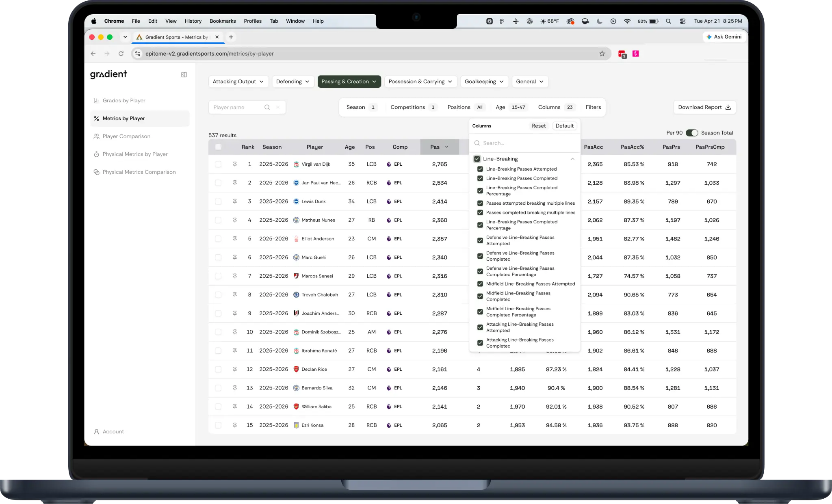This screenshot has width=832, height=504.
Task: Click the Player Comparison people icon
Action: tap(96, 136)
